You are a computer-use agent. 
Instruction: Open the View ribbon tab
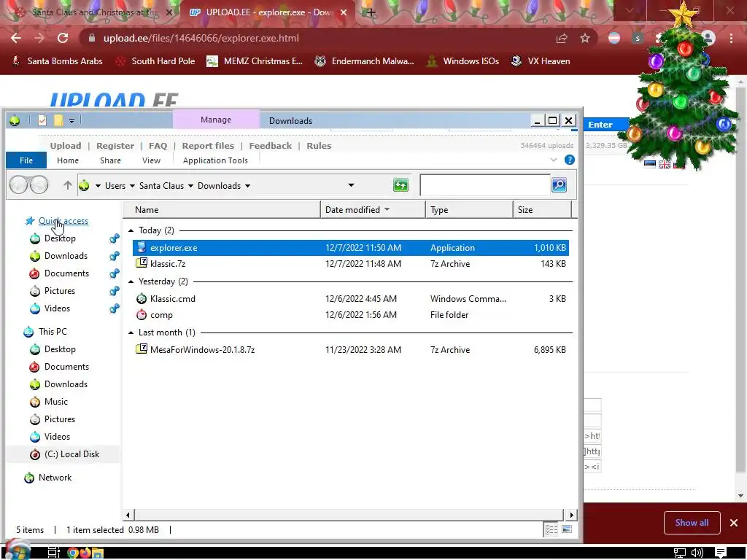(151, 160)
